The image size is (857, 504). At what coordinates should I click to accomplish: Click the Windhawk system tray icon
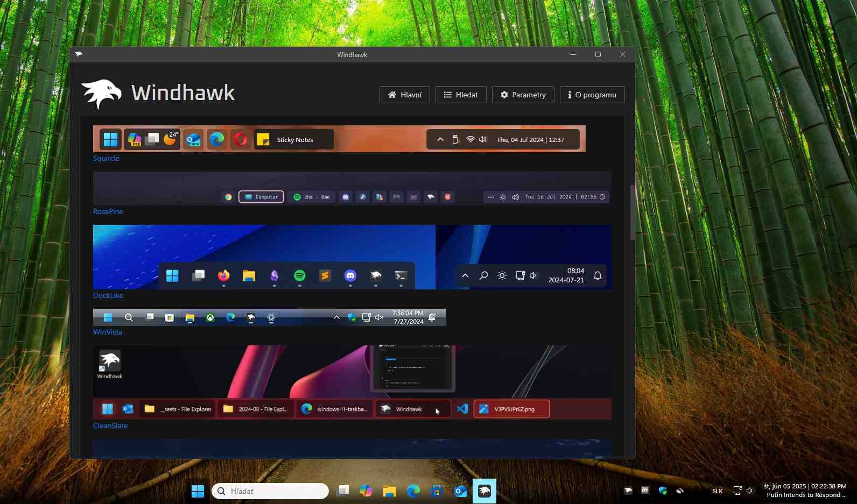click(x=628, y=491)
